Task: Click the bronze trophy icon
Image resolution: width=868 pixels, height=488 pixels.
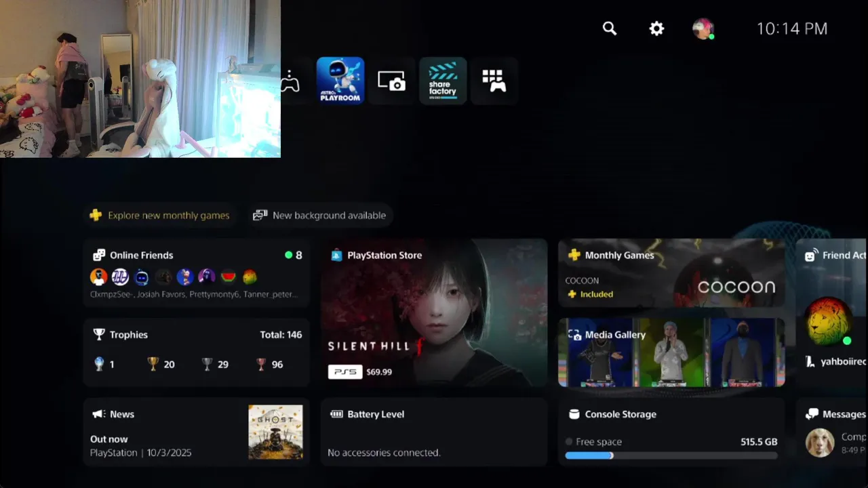Action: pyautogui.click(x=261, y=364)
